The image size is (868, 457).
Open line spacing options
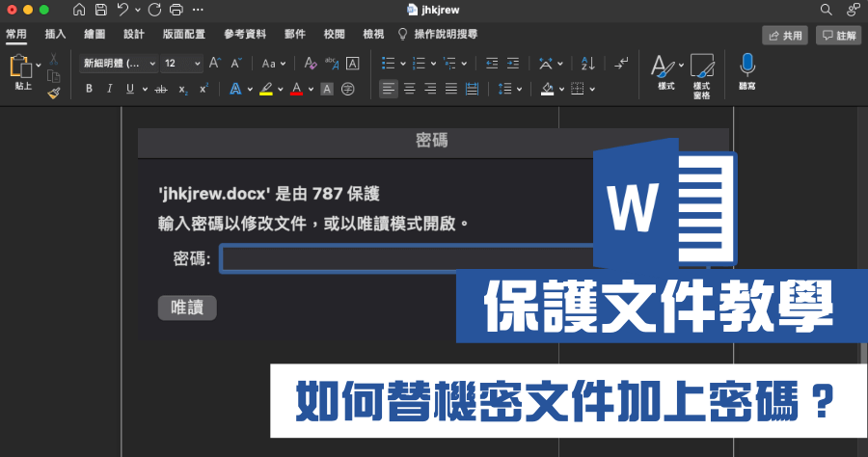point(504,89)
